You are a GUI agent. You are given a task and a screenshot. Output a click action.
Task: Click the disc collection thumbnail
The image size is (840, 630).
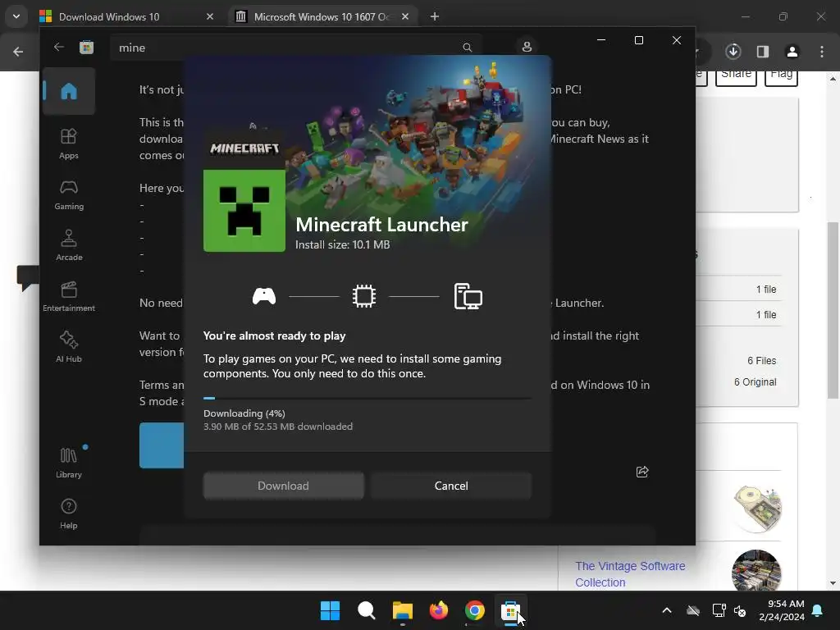tap(756, 508)
